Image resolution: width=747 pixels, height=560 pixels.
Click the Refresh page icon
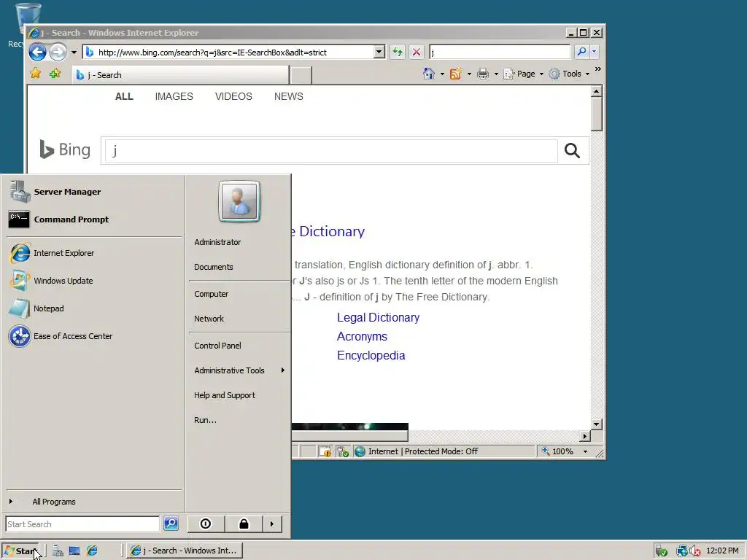point(398,52)
